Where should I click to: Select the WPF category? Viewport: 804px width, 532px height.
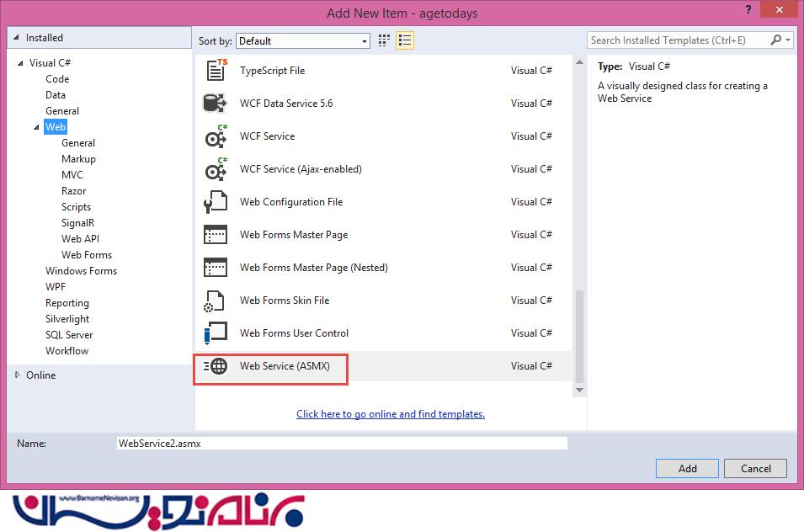click(56, 286)
